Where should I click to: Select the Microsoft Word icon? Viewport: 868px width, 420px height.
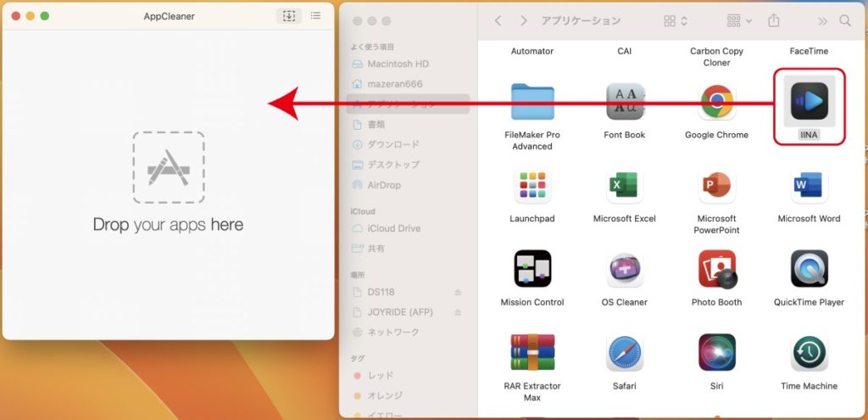tap(809, 185)
